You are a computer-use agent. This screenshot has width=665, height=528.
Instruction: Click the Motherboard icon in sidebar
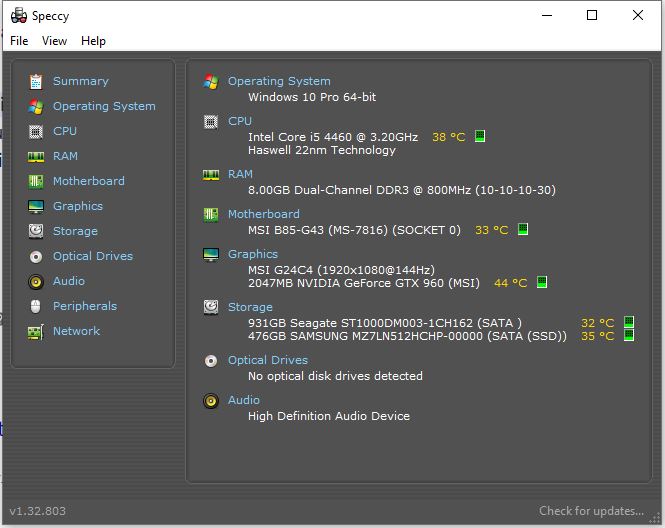point(36,181)
